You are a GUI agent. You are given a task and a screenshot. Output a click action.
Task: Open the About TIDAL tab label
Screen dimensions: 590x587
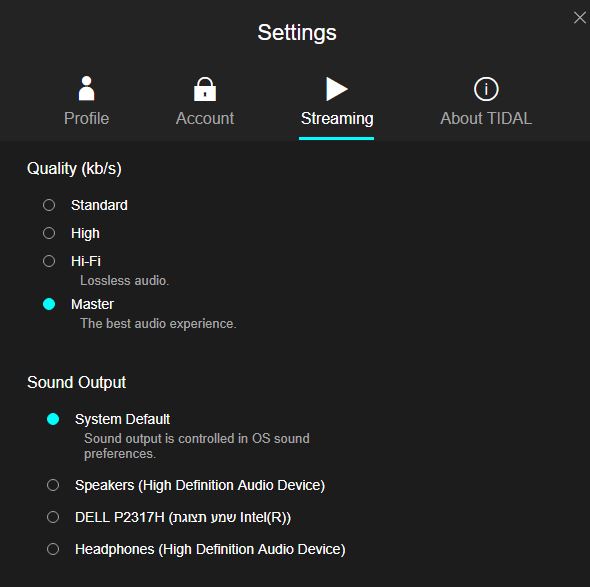486,119
